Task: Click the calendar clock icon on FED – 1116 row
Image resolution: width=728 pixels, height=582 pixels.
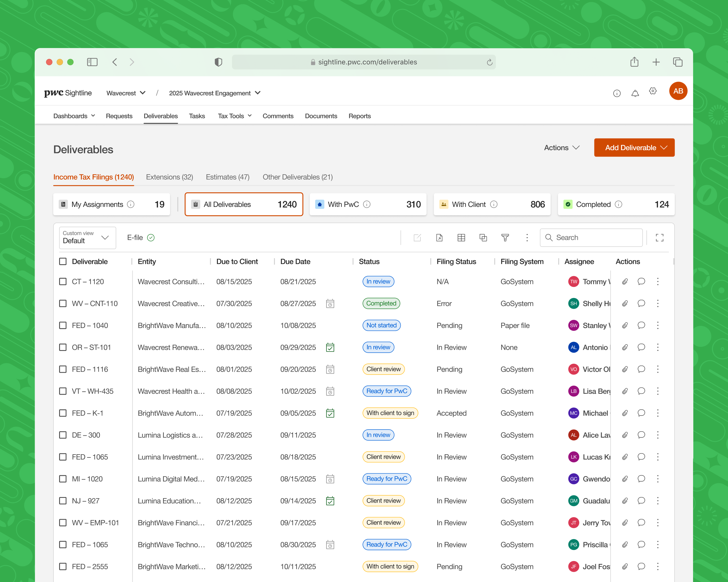Action: [330, 369]
